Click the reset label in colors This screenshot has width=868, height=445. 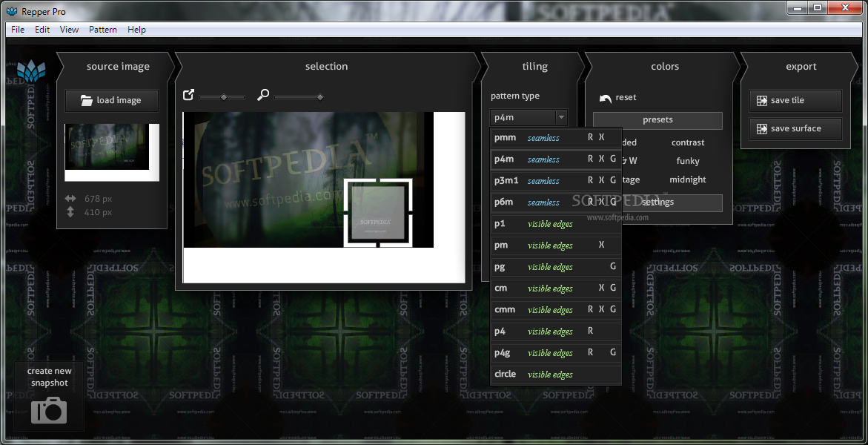(626, 98)
